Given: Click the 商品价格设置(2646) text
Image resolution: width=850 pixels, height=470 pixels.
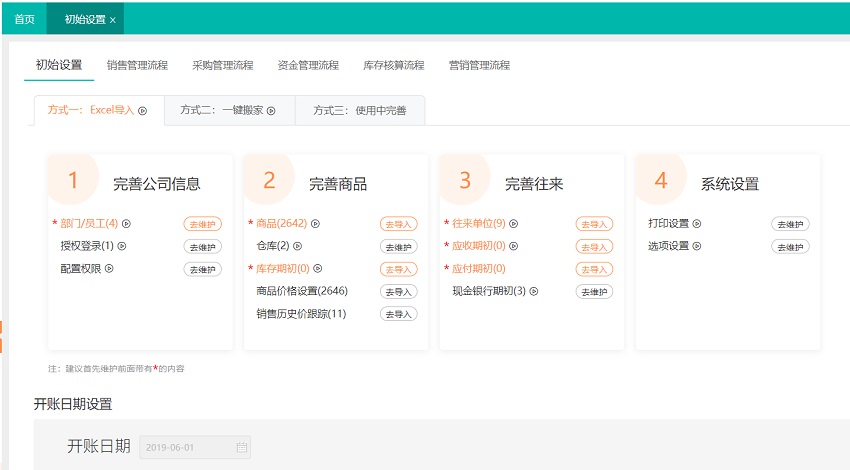Looking at the screenshot, I should tap(302, 291).
